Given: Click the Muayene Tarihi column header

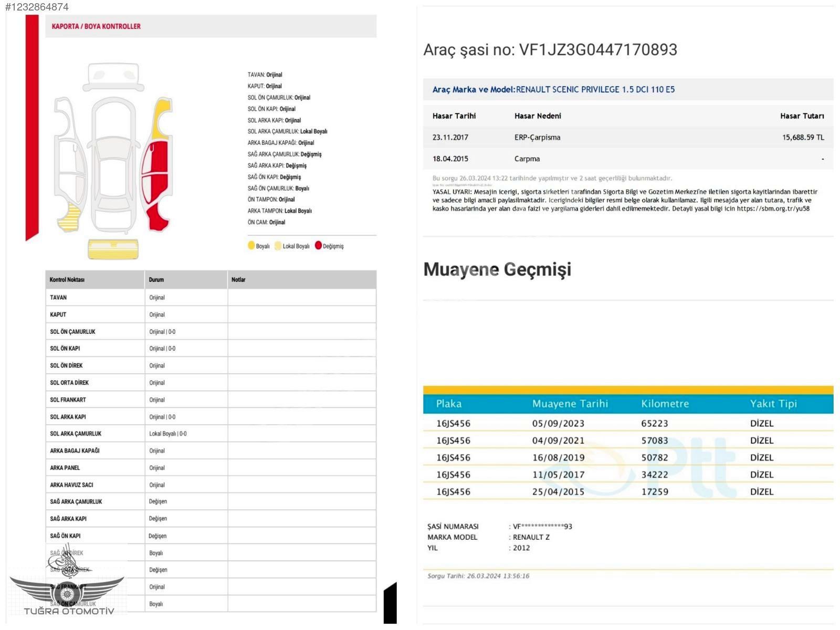Looking at the screenshot, I should 570,404.
